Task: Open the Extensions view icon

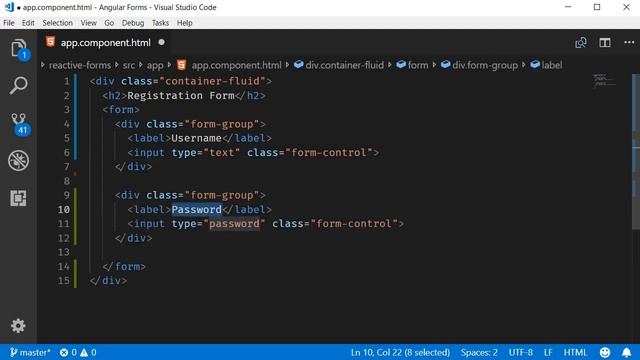Action: tap(18, 198)
